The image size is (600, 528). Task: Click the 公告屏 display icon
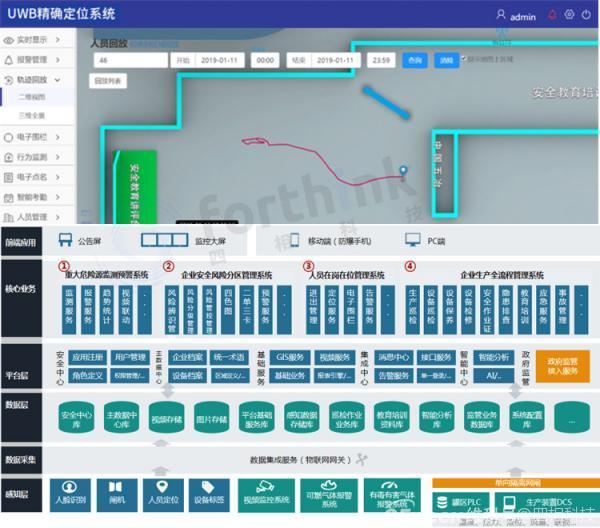click(65, 240)
